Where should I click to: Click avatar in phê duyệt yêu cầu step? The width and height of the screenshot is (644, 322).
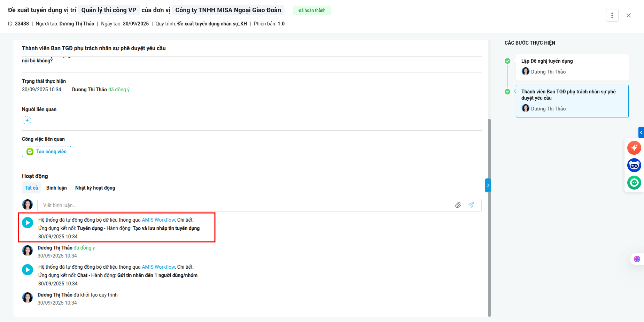tap(526, 108)
